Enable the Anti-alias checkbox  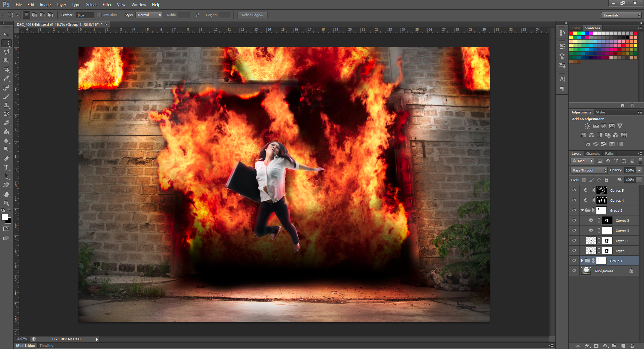click(99, 15)
